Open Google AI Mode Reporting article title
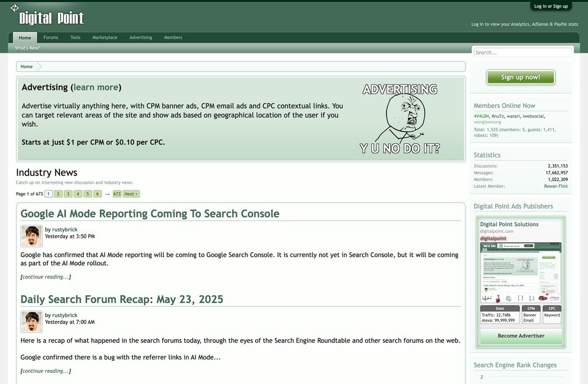 [x=149, y=214]
